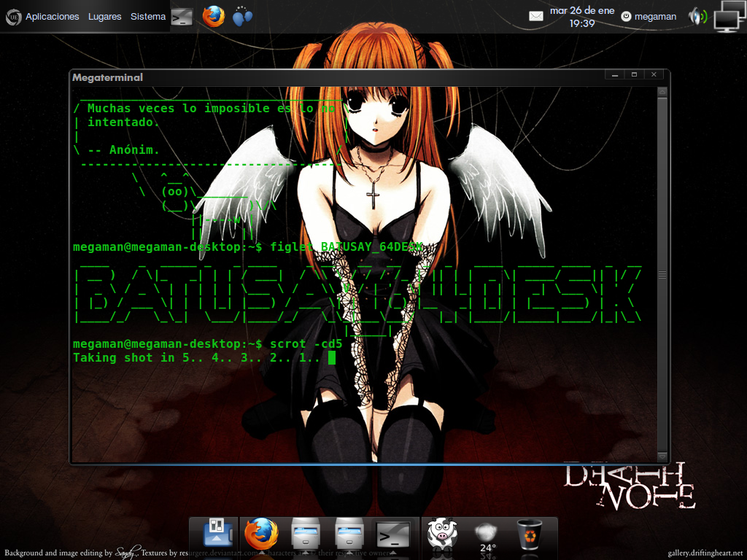This screenshot has height=560, width=747.
Task: Open the megaman user session menu
Action: pyautogui.click(x=655, y=17)
